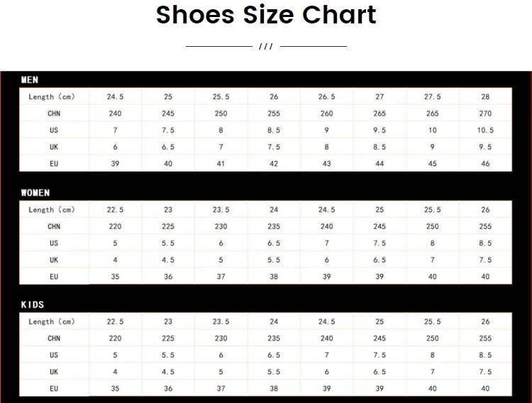Click Kids' US size 6.5 cell
Viewport: 532px width, 403px height.
(274, 355)
